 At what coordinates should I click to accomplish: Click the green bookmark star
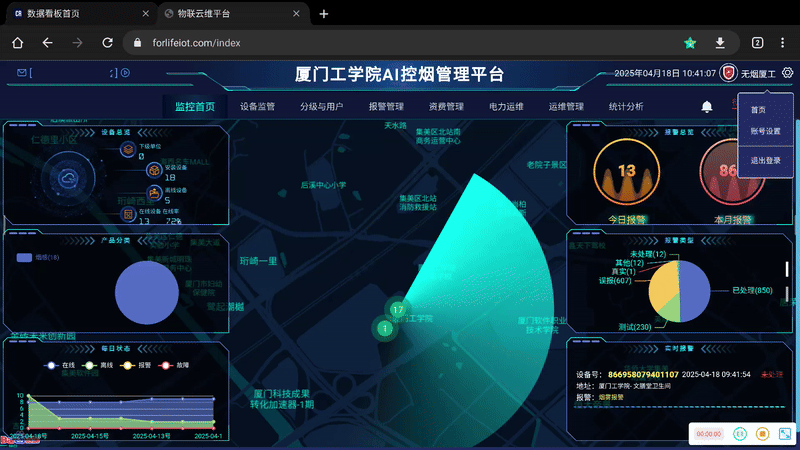pyautogui.click(x=690, y=43)
